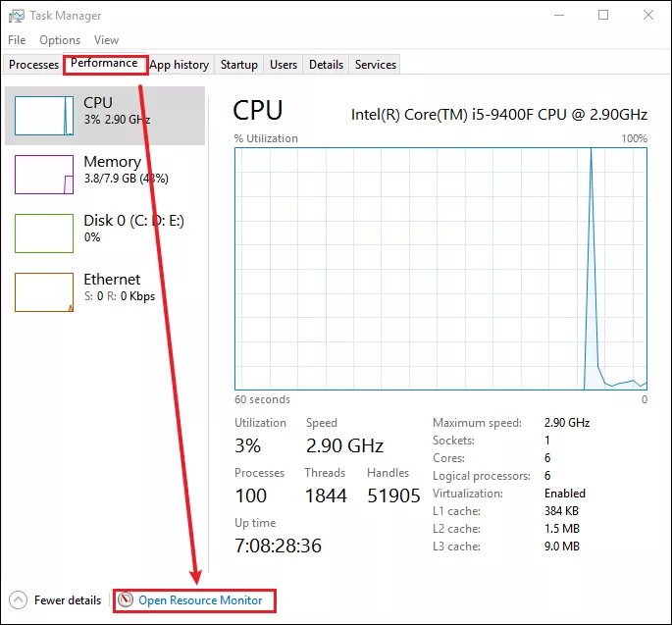This screenshot has width=672, height=625.
Task: Click the Intel Core i5-9400F processor name
Action: tap(499, 115)
